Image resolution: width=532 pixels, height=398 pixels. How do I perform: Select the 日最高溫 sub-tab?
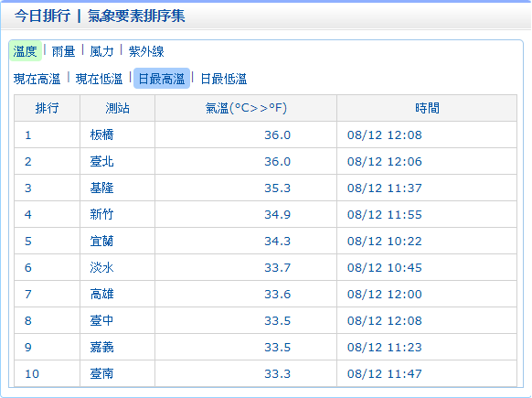[x=162, y=79]
